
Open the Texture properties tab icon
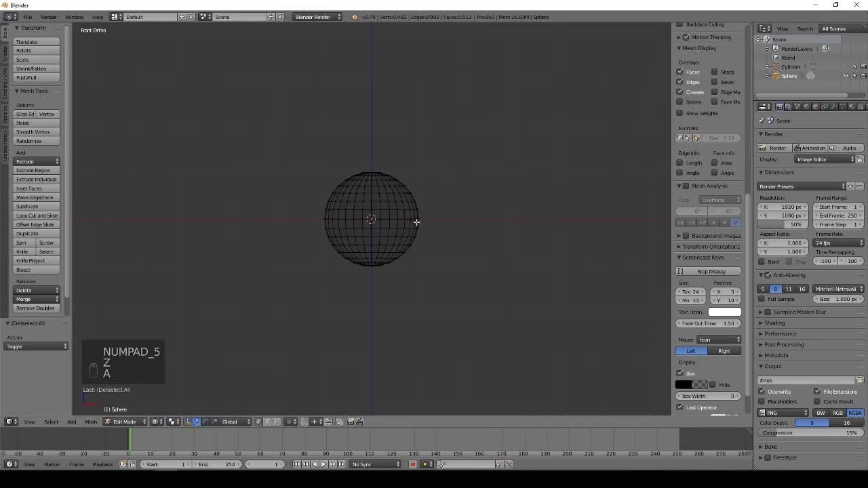(x=861, y=106)
